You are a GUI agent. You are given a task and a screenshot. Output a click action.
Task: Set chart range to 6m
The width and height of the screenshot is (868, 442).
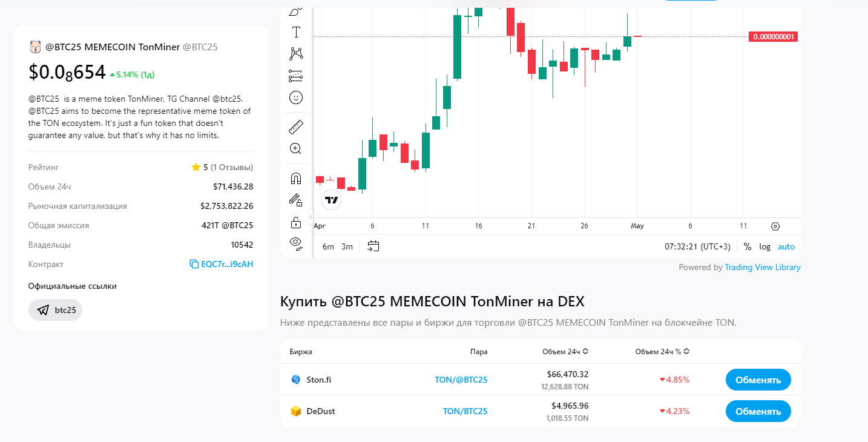point(328,246)
